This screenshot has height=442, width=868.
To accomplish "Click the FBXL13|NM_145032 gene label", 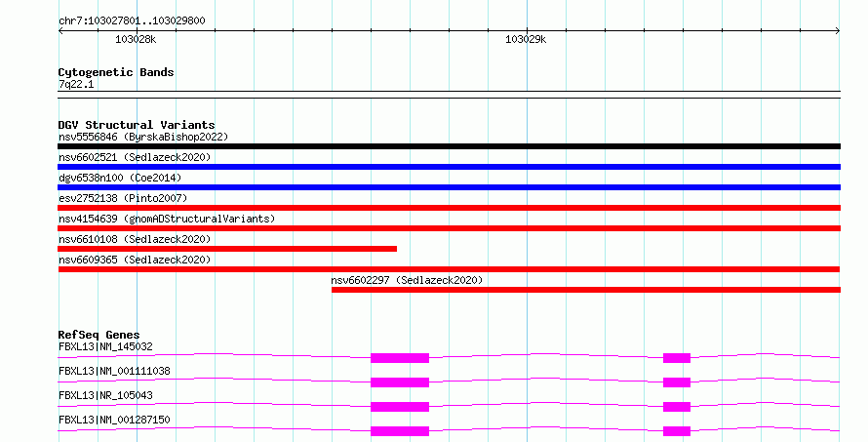I will [x=105, y=346].
